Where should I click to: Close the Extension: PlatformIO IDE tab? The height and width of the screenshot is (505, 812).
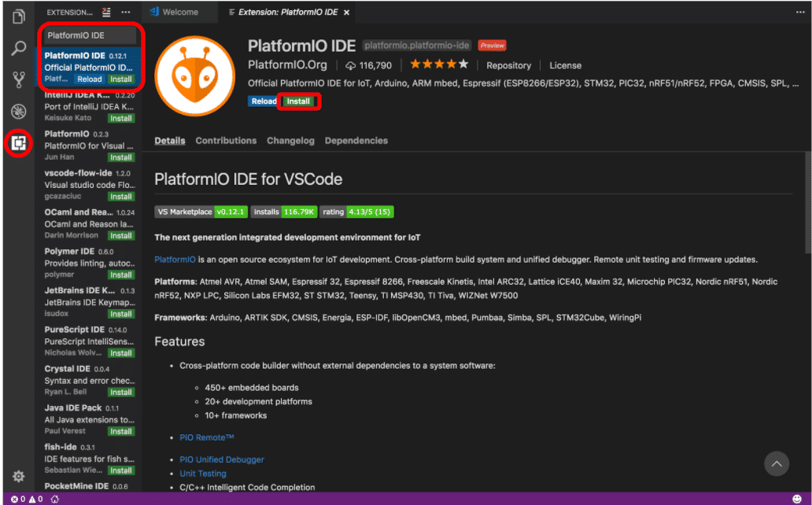346,13
